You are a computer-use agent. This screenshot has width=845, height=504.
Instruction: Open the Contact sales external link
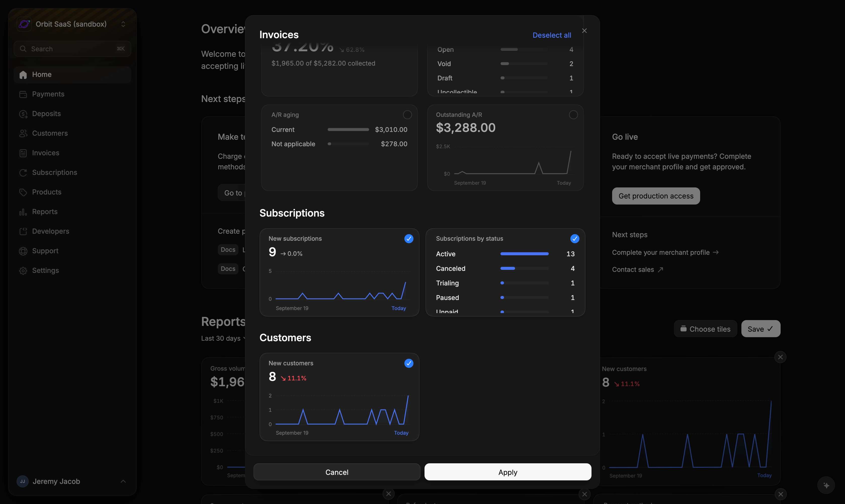[637, 270]
